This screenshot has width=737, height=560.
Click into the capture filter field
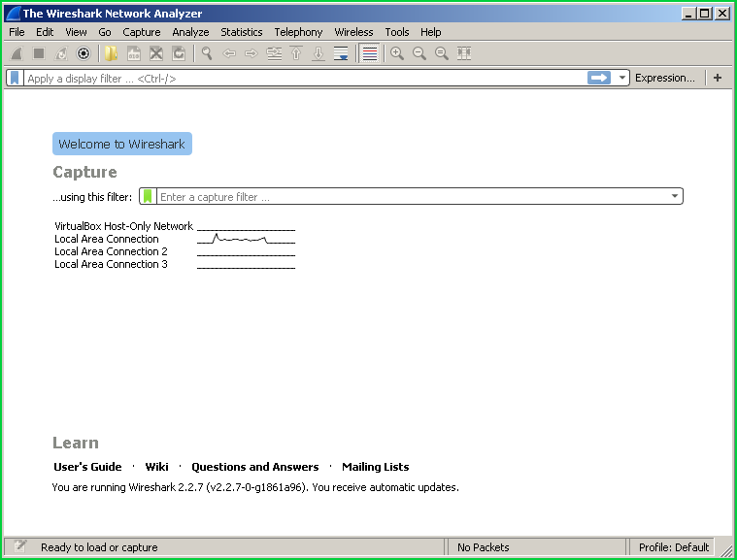413,196
